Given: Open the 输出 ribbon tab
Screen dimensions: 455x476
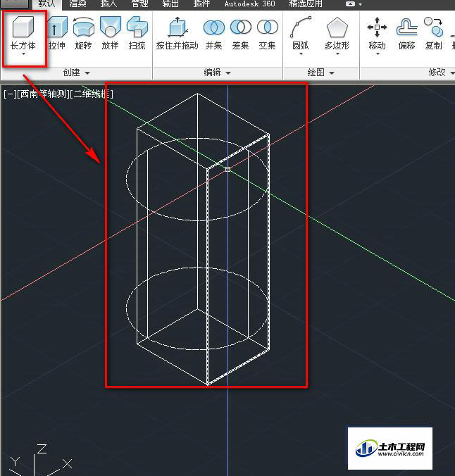Looking at the screenshot, I should (x=170, y=4).
